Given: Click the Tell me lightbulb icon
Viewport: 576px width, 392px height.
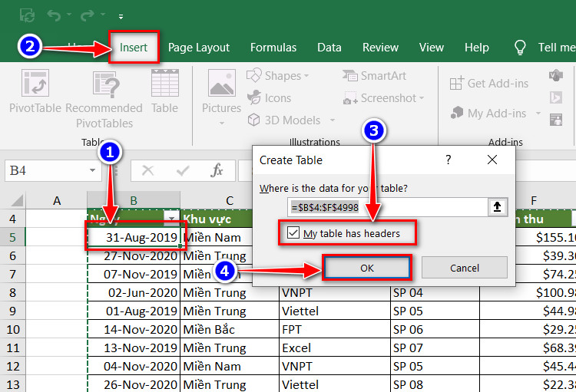Looking at the screenshot, I should coord(520,48).
